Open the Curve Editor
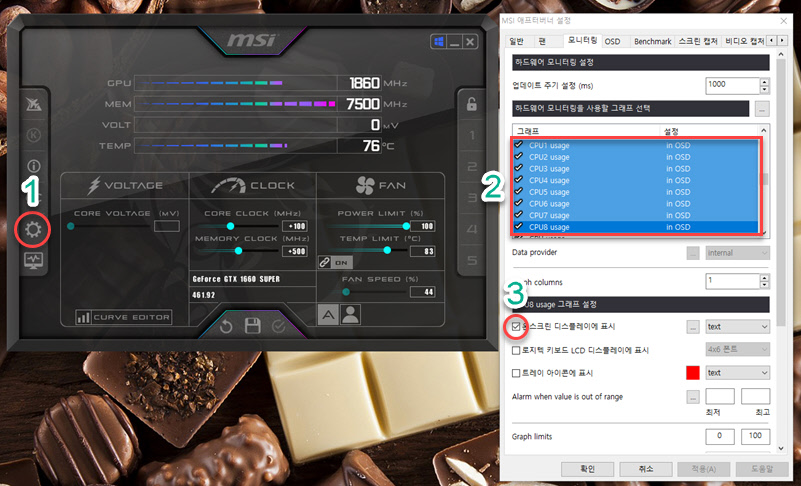The image size is (801, 486). (123, 317)
